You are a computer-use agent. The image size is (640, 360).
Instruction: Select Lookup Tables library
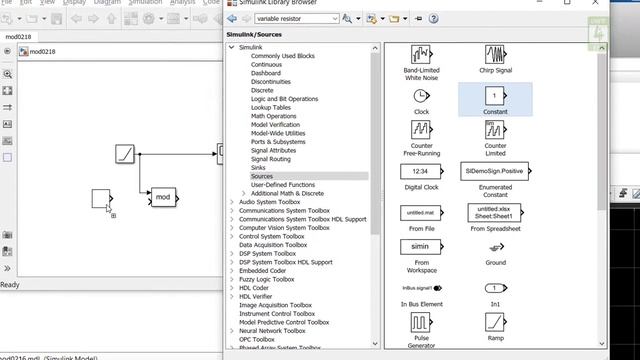[271, 107]
